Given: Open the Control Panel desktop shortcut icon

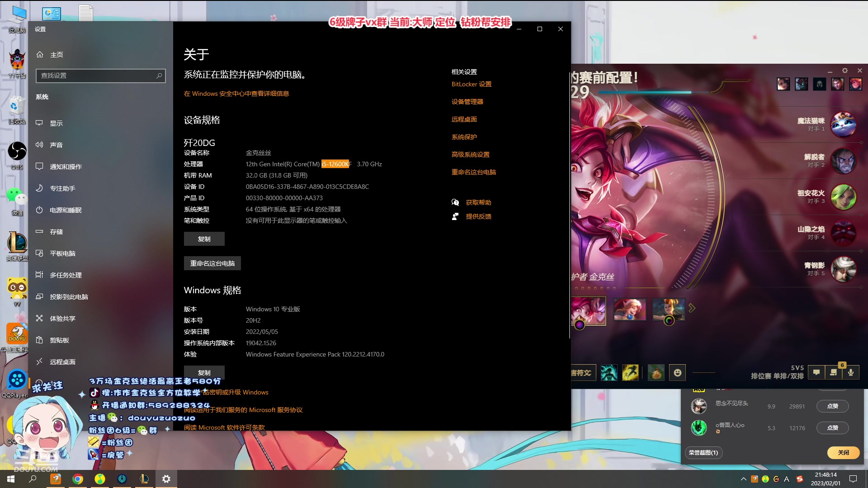Looking at the screenshot, I should (52, 14).
